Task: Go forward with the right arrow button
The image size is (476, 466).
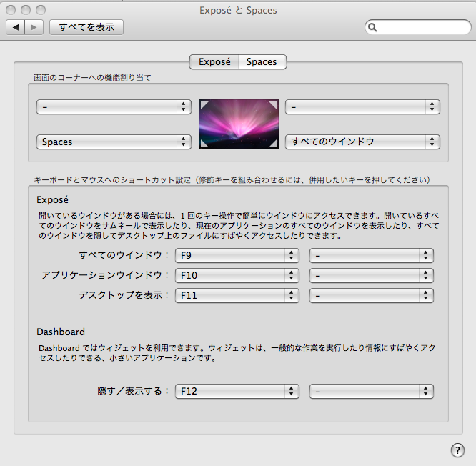Action: coord(34,27)
